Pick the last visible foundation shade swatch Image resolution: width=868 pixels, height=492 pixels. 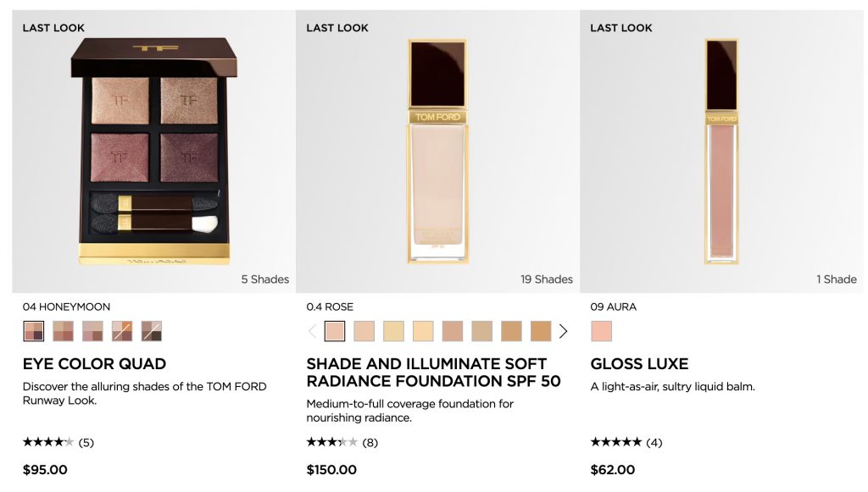tap(541, 331)
